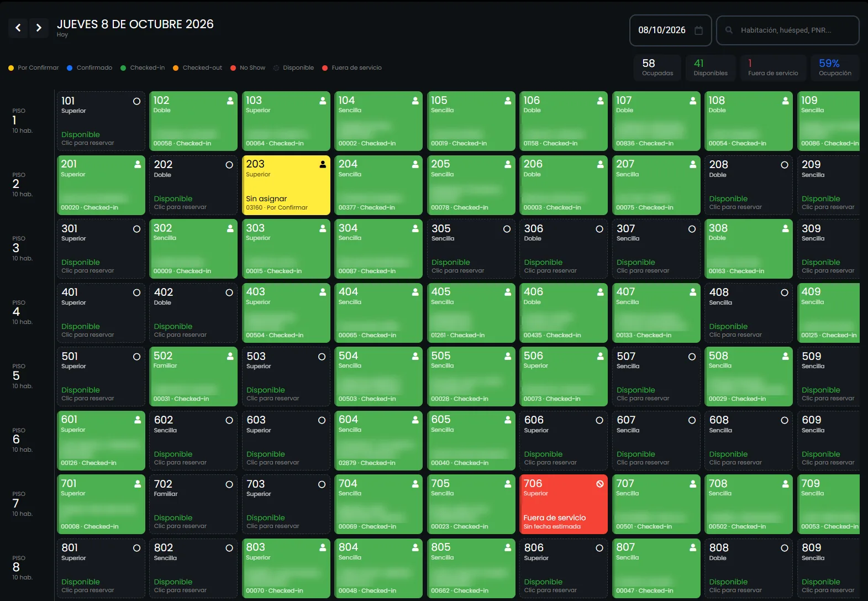Click the magnifier icon in the search box

click(729, 30)
